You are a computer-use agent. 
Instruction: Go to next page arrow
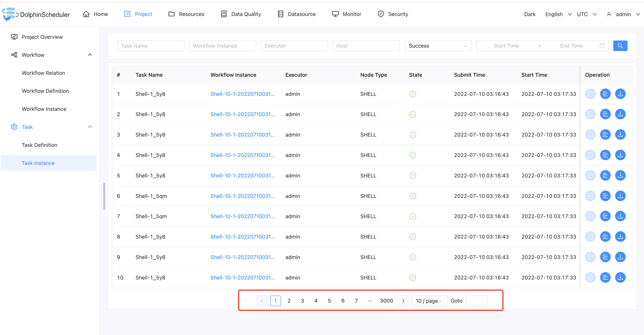[x=403, y=301]
